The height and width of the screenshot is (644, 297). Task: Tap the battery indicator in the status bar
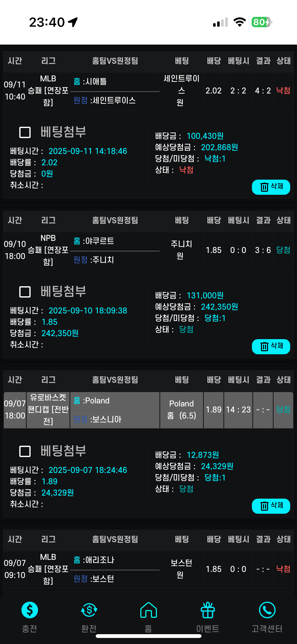click(x=262, y=22)
